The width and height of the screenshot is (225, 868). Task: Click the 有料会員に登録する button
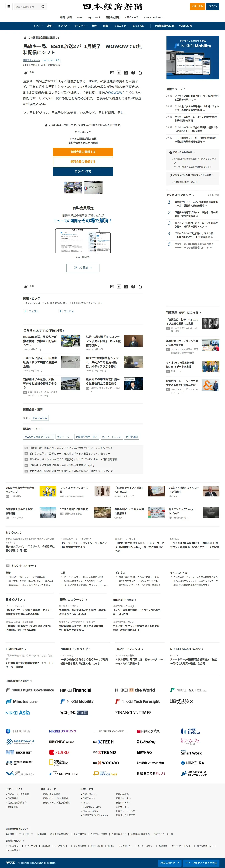pyautogui.click(x=83, y=152)
